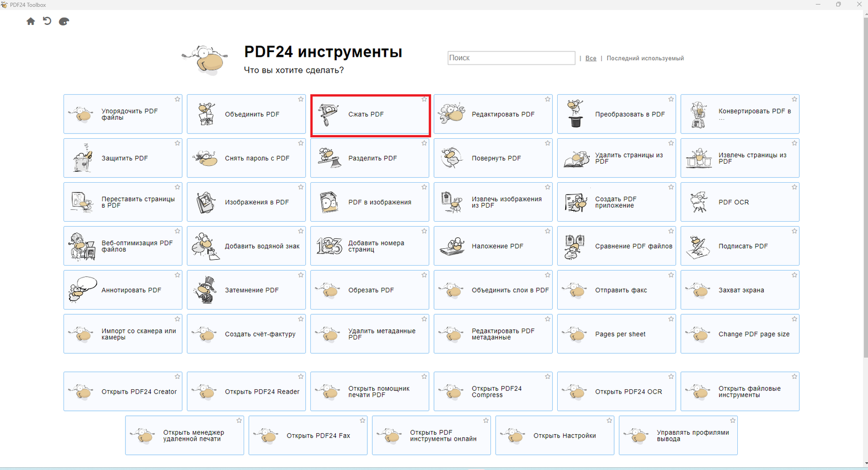Screen dimensions: 868x470
Task: Click the Преобразовать в PDF hat icon
Action: 576,114
